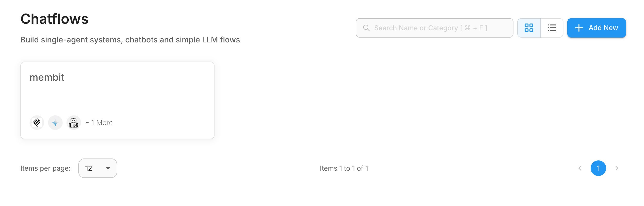Click the next page chevron icon

click(x=617, y=168)
